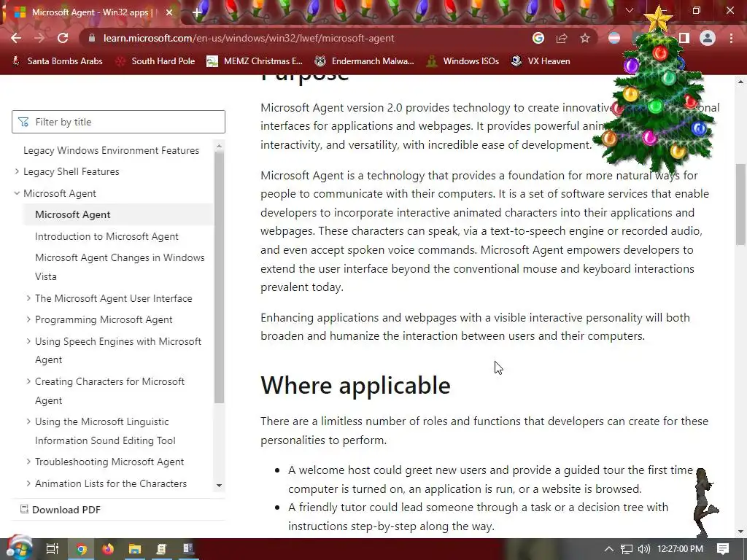Toggle the browser side panel

684,38
